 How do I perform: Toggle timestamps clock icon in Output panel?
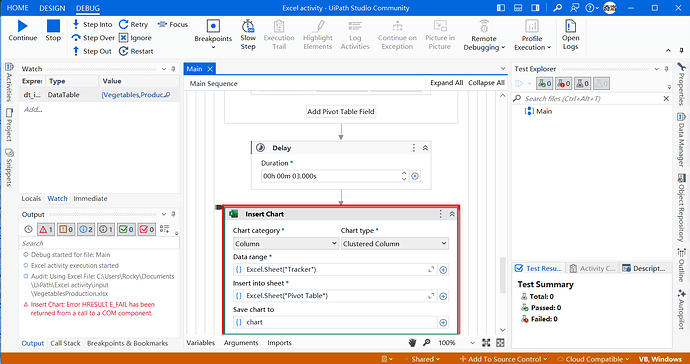tap(28, 229)
